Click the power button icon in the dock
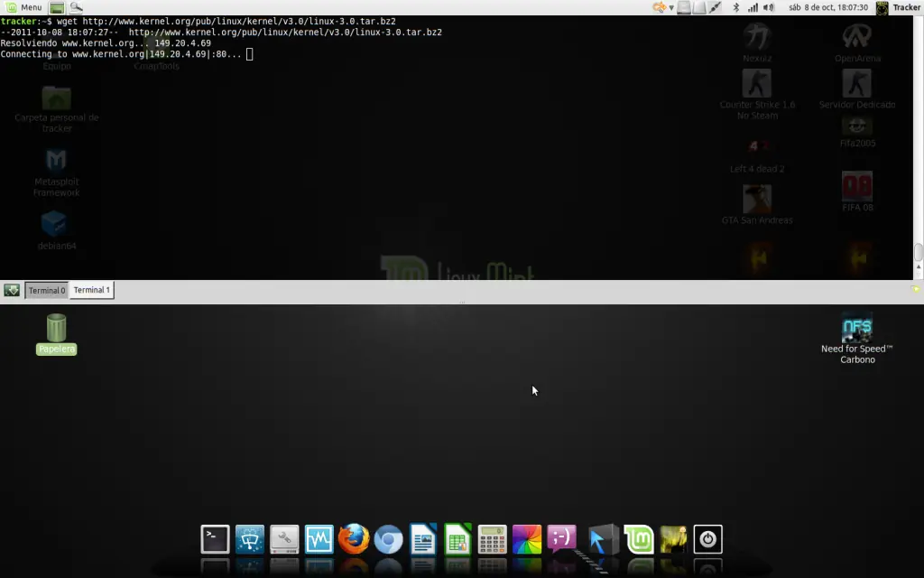This screenshot has width=924, height=578. click(x=707, y=539)
